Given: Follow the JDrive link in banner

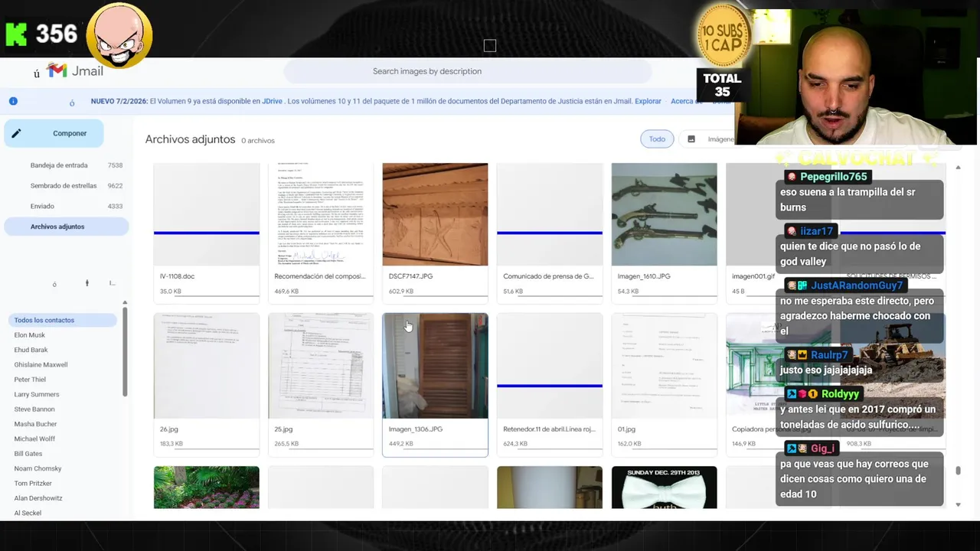Looking at the screenshot, I should point(272,101).
